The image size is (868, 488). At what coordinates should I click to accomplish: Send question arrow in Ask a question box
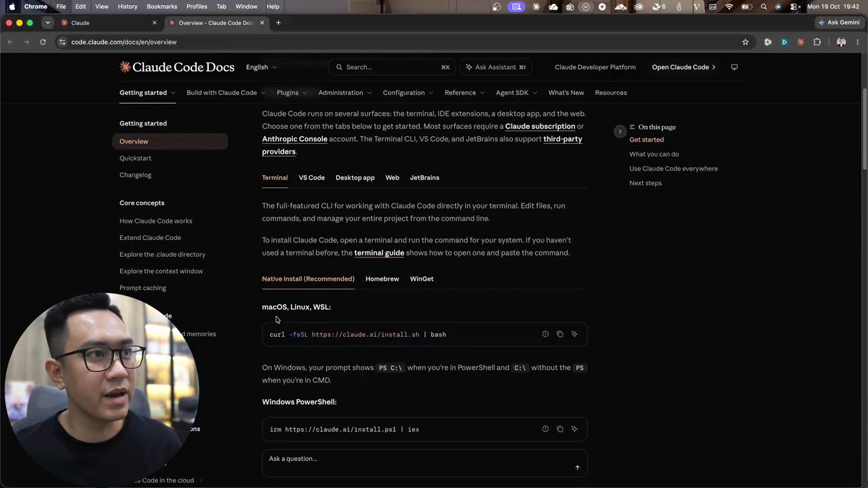click(577, 467)
